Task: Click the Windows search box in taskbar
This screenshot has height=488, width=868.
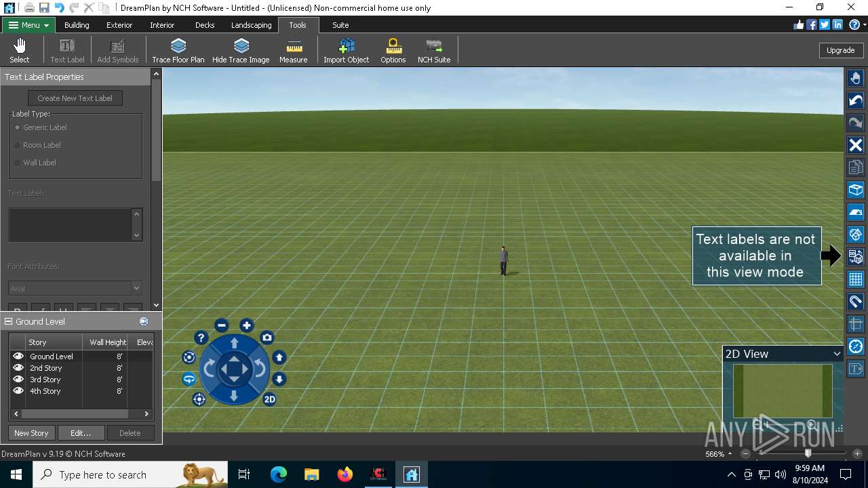Action: point(130,474)
